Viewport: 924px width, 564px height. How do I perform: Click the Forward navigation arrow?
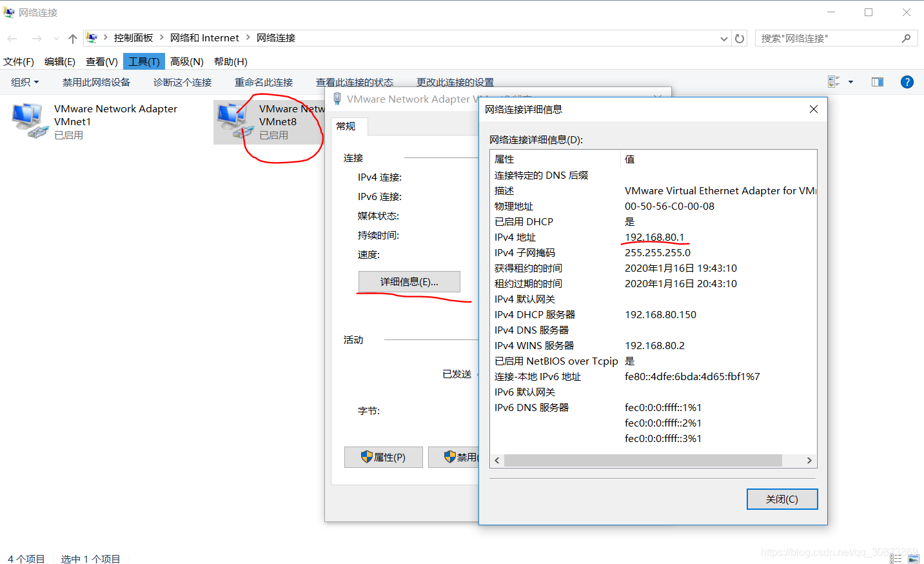click(37, 39)
